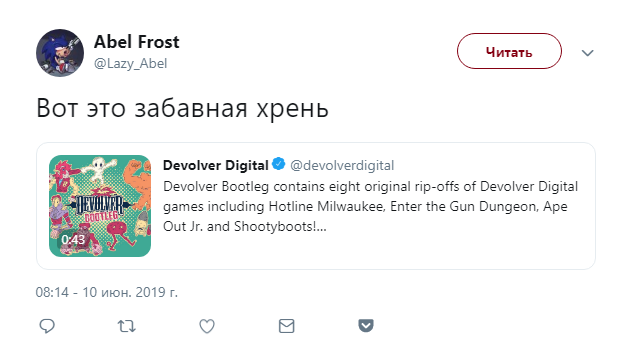632x361 pixels.
Task: Open Abel Frost's round profile avatar
Action: coord(60,53)
